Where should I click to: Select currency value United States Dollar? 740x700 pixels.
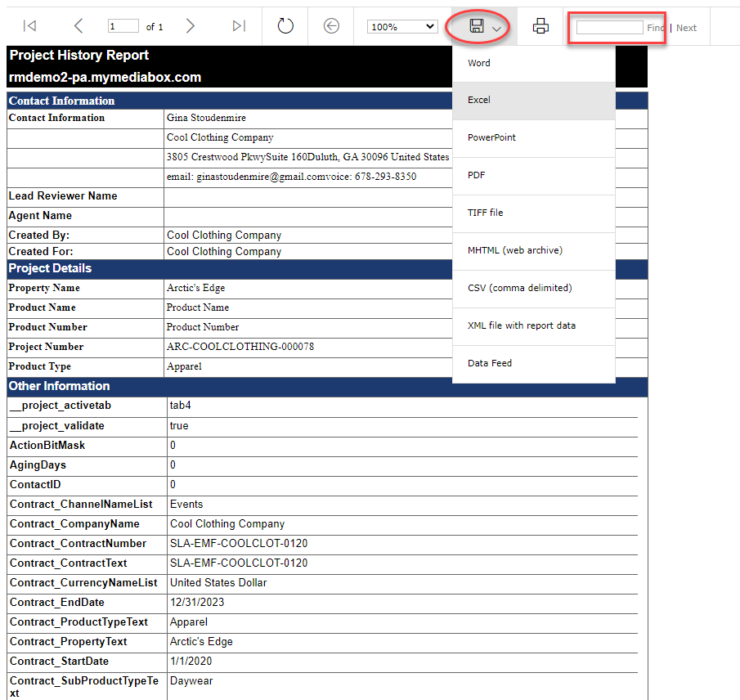[x=218, y=583]
